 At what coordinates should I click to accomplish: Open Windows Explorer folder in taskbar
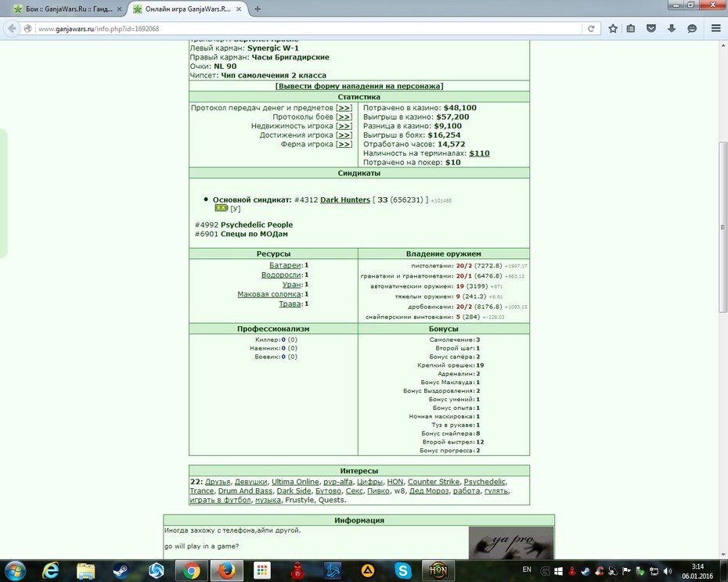(x=86, y=570)
